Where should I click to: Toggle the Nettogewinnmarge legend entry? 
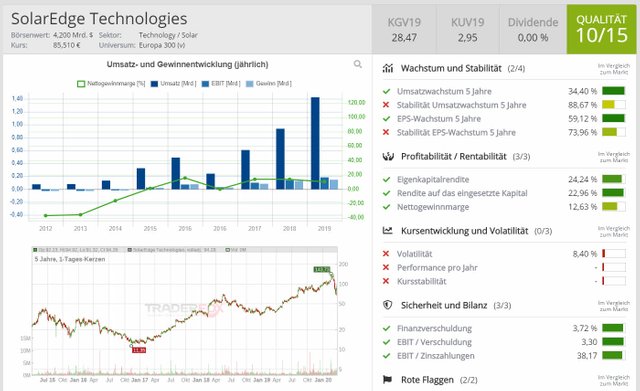pos(111,84)
